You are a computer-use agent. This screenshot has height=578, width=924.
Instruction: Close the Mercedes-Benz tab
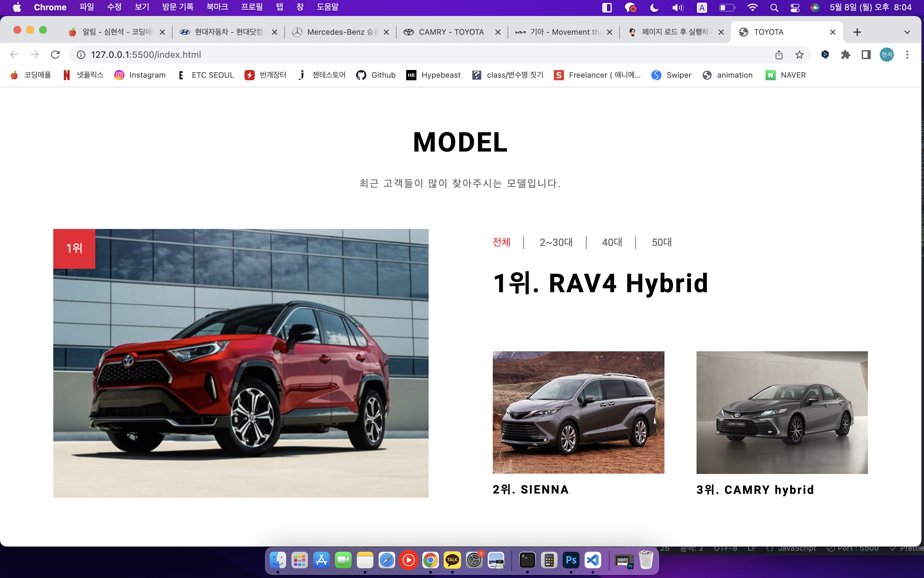[386, 32]
